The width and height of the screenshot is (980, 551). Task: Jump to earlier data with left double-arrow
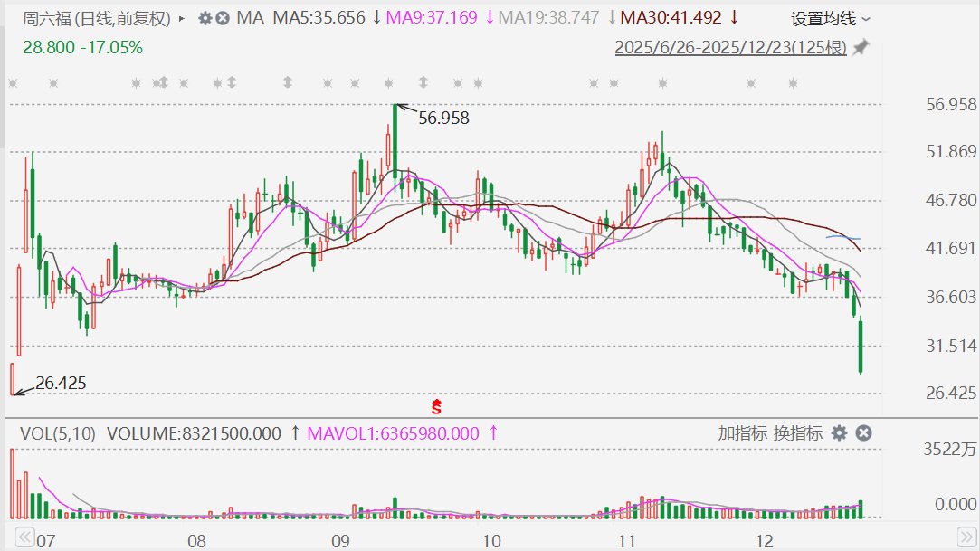tap(24, 537)
